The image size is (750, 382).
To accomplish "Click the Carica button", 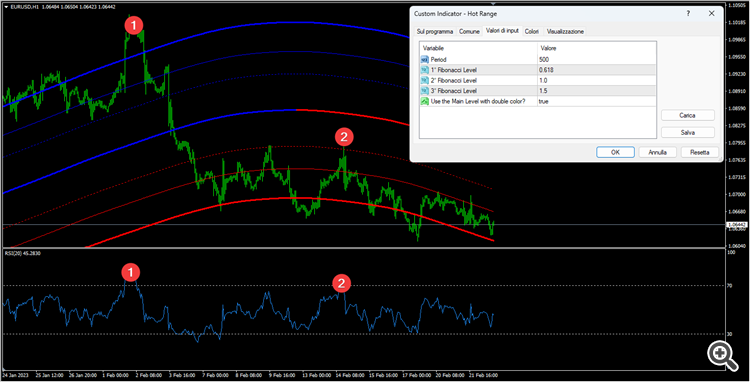I will (x=687, y=115).
